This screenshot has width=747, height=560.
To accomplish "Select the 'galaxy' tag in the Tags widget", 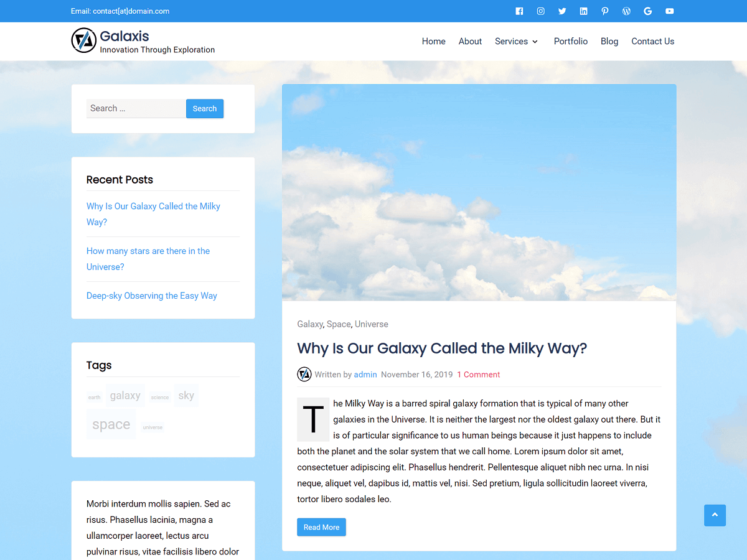I will [125, 395].
